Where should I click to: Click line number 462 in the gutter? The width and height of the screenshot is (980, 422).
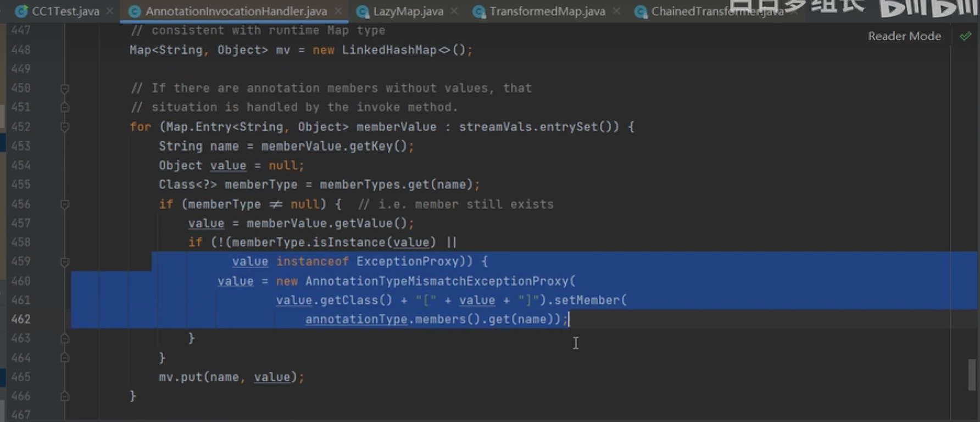coord(21,319)
